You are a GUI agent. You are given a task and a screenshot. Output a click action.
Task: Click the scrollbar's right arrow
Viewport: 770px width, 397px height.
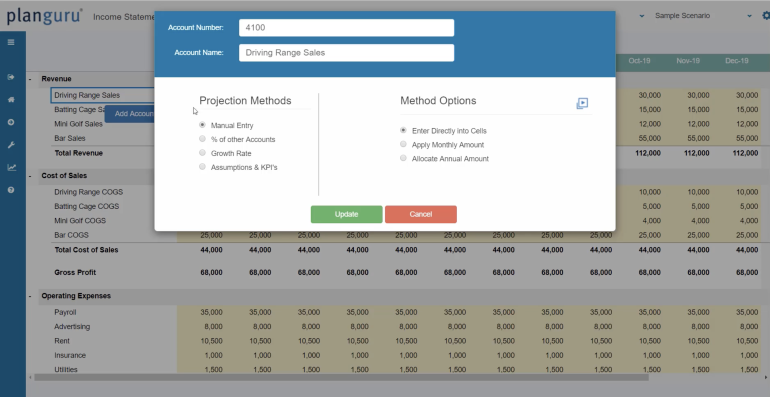tap(766, 377)
